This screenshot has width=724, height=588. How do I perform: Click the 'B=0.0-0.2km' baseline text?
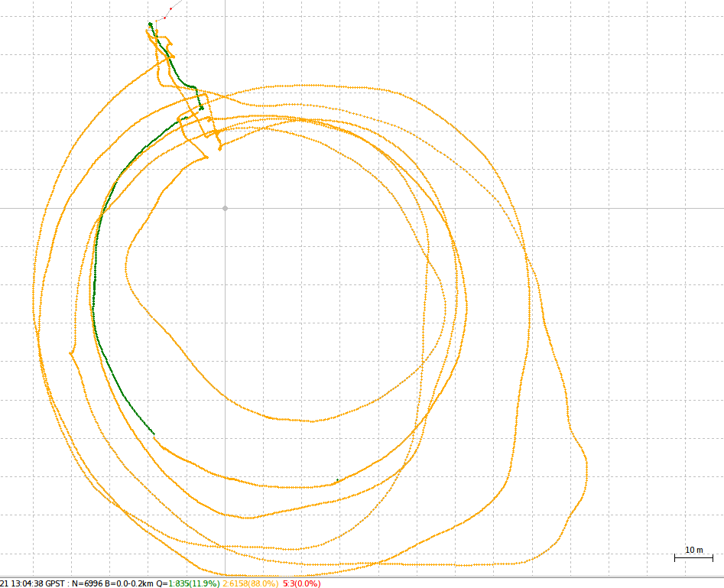129,583
